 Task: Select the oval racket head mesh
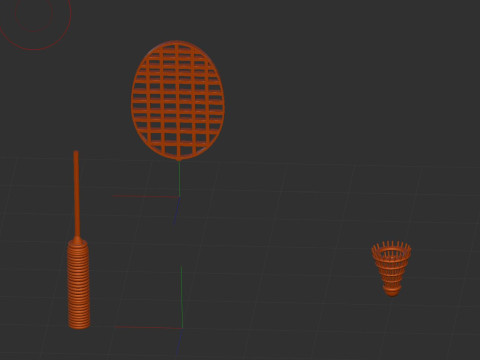pos(178,100)
